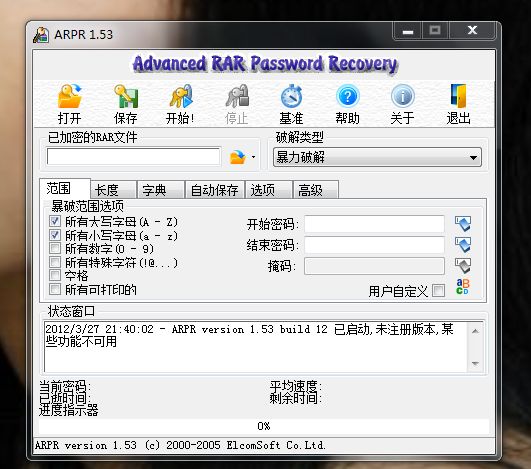Click the greyed 停止 (Stop) icon
The width and height of the screenshot is (531, 469).
pyautogui.click(x=237, y=97)
